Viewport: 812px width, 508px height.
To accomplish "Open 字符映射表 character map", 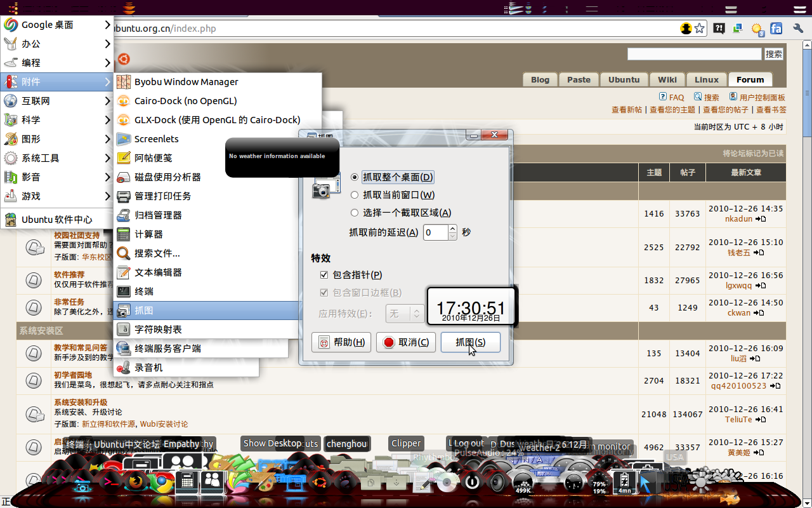I will 207,330.
